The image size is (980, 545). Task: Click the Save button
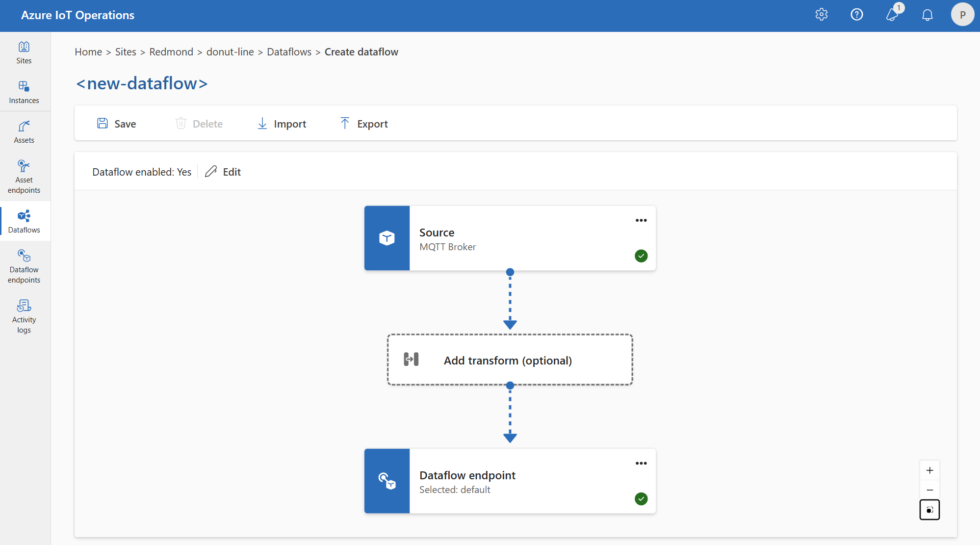[x=116, y=123]
